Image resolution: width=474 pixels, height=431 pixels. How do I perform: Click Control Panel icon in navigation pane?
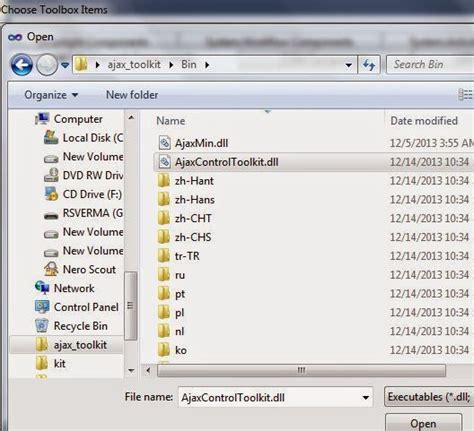click(x=42, y=307)
